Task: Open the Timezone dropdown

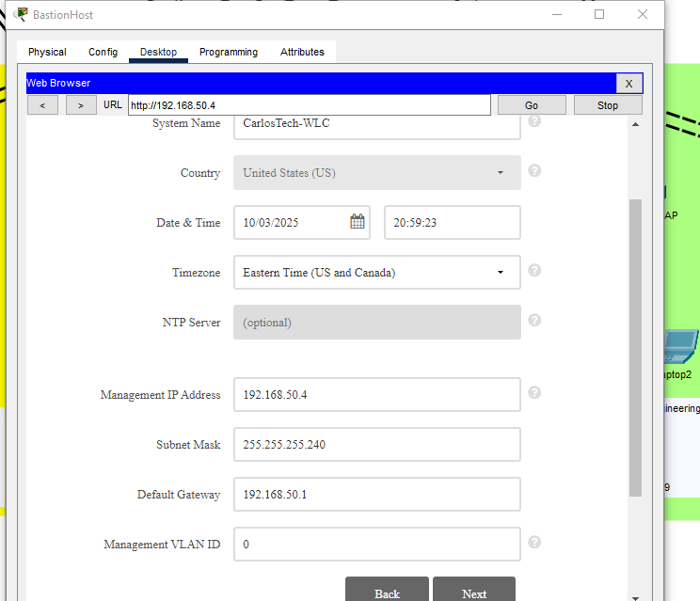Action: pos(376,273)
